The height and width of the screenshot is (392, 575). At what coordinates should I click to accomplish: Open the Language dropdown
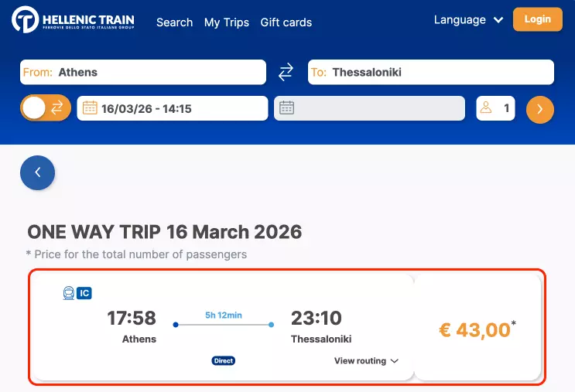[468, 20]
